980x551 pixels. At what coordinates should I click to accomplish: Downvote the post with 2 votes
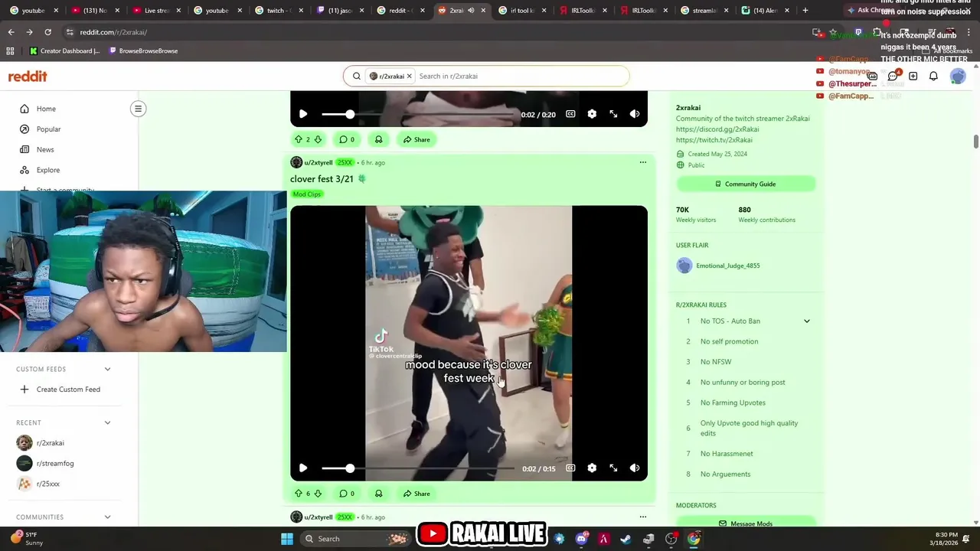point(318,139)
